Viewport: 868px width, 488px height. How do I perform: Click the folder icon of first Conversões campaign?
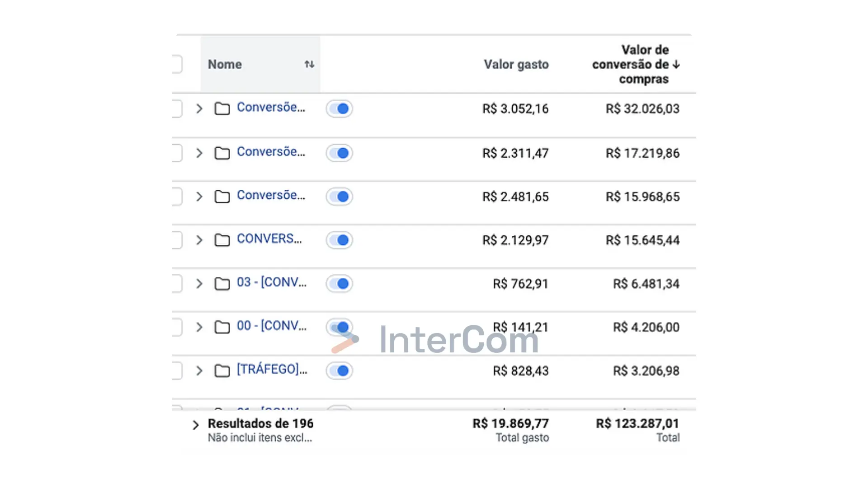point(222,109)
